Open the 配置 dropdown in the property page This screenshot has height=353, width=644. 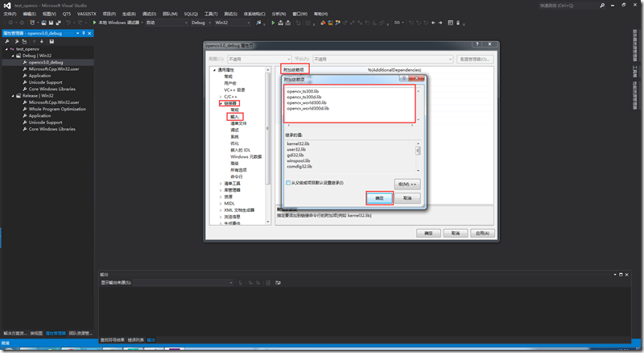click(x=259, y=60)
